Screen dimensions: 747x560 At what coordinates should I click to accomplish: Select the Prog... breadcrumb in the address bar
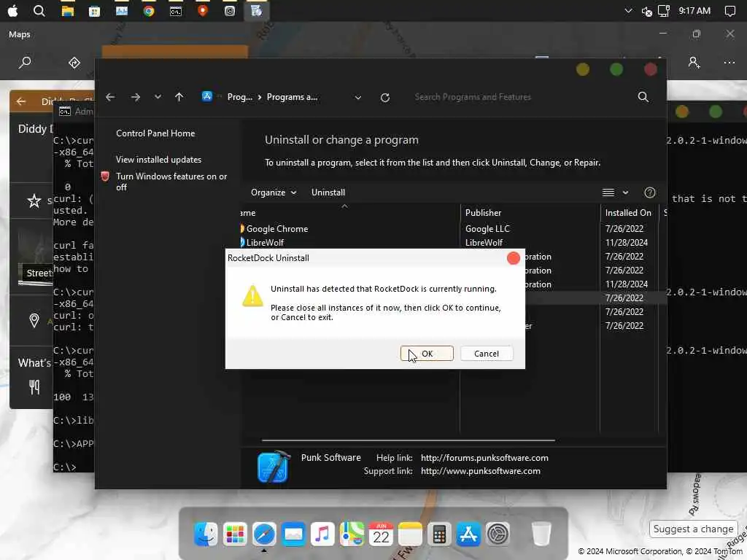click(x=239, y=97)
